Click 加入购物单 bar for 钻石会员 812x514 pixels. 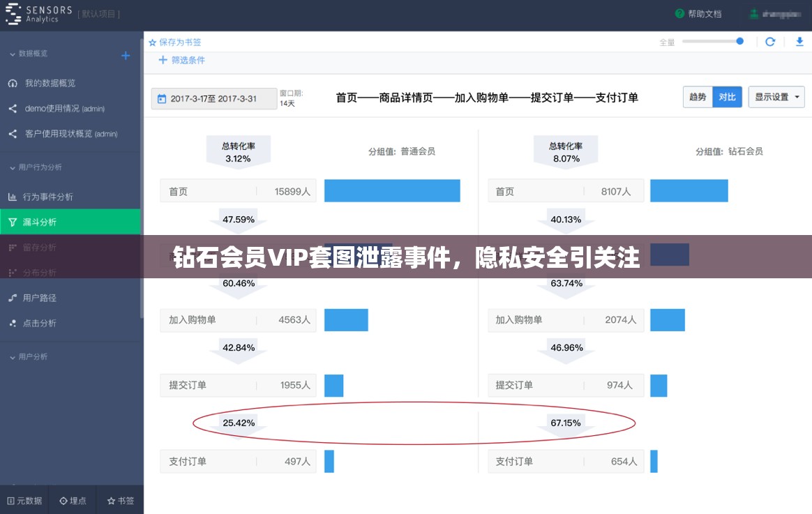(668, 320)
